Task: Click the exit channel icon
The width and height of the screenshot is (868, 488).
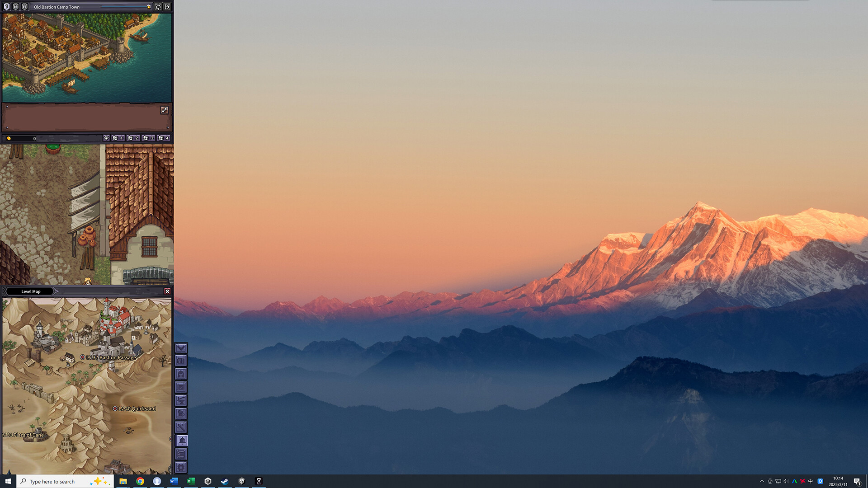Action: point(167,7)
